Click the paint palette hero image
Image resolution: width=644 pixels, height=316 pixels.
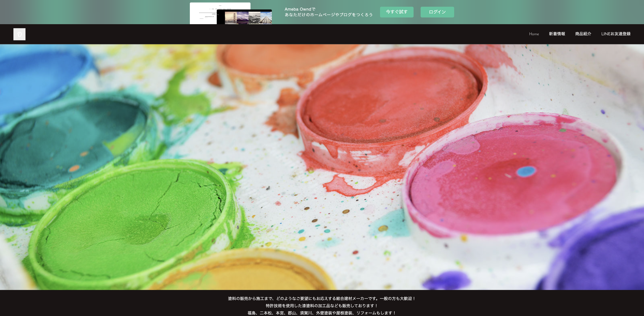[322, 167]
